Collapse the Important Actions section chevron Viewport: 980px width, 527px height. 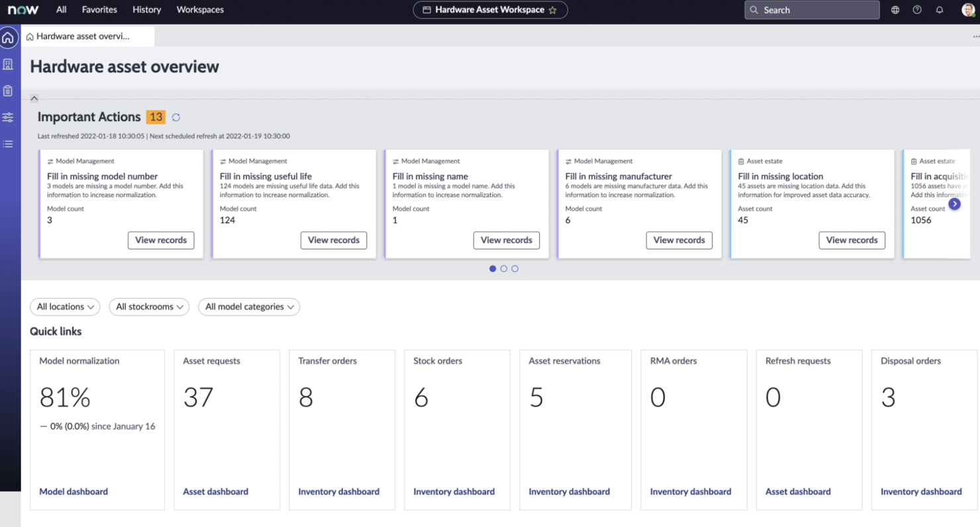click(34, 97)
